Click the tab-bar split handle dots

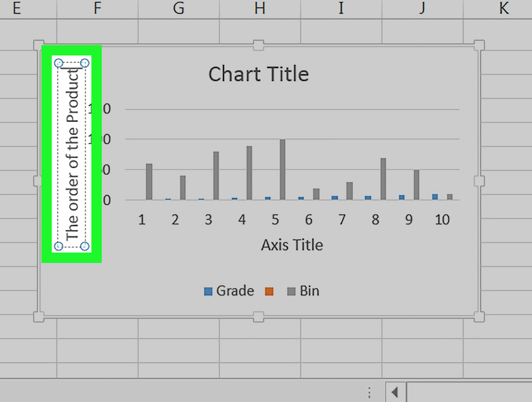tap(369, 392)
